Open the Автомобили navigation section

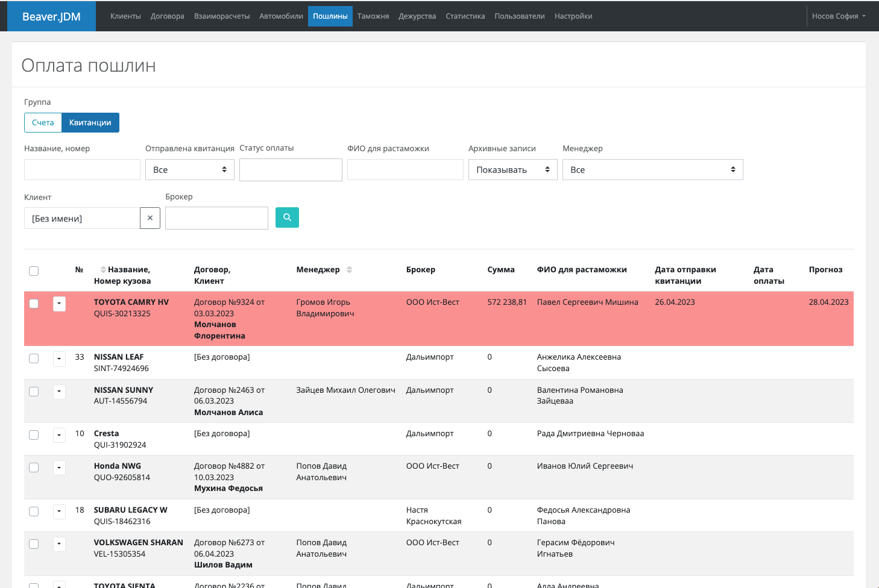tap(281, 16)
